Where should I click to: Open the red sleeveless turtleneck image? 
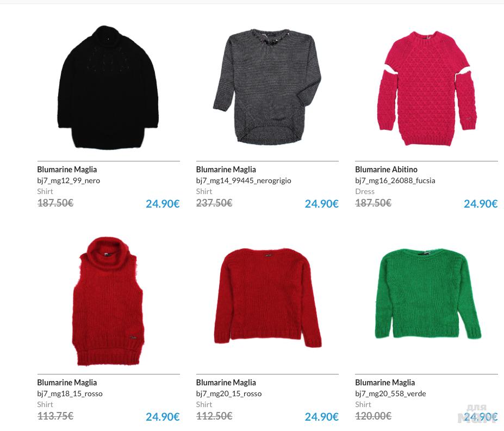(x=108, y=301)
